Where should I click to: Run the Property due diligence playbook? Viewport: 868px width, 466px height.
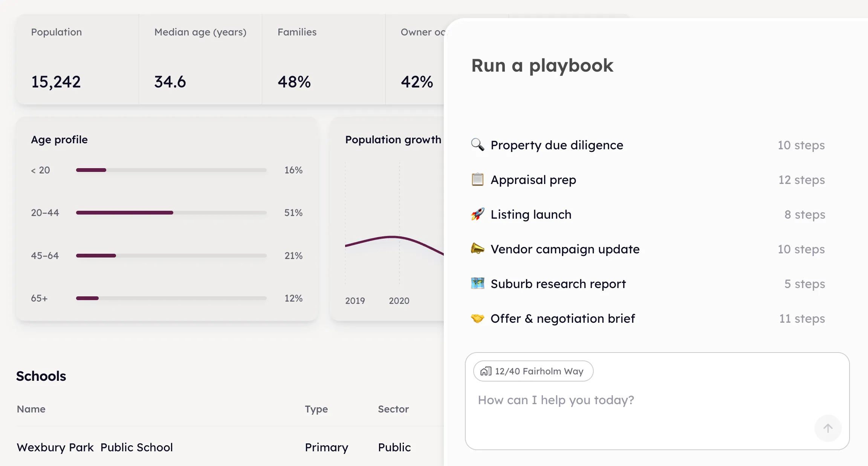[x=648, y=145]
